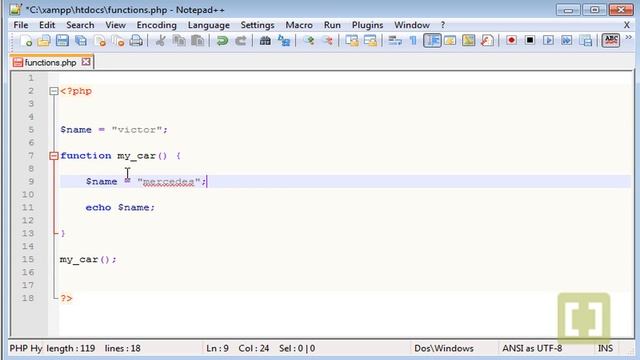
Task: Click the Copy icon
Action: coord(179,40)
